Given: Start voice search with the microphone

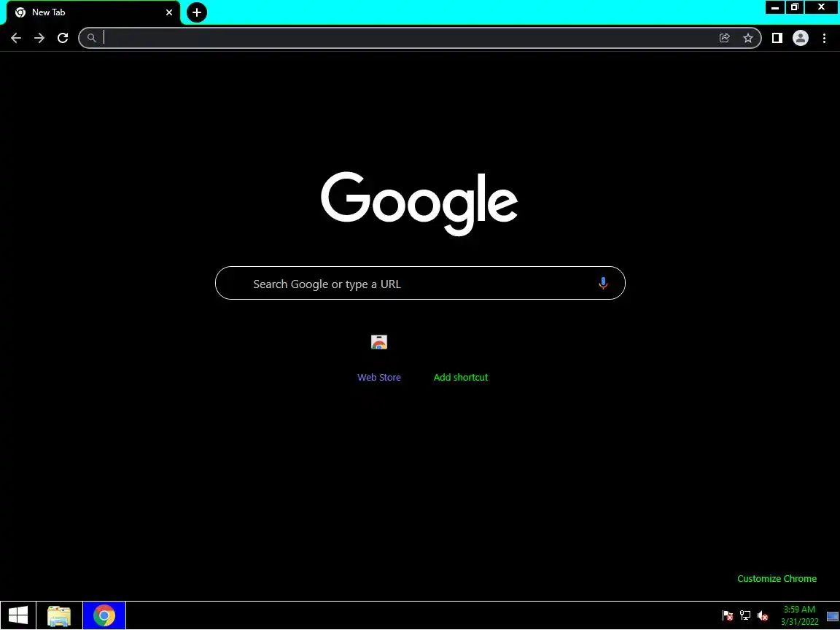Looking at the screenshot, I should coord(603,284).
